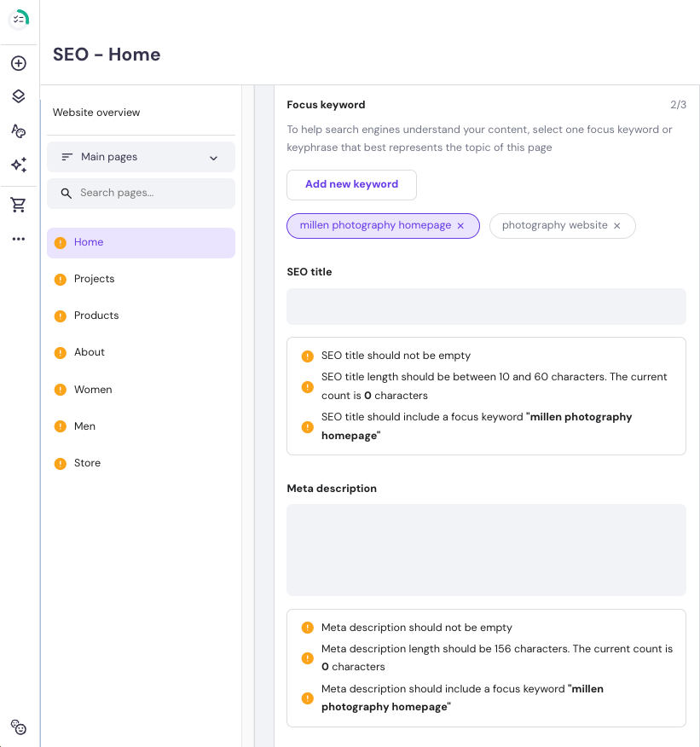Select the Store page
This screenshot has height=747, width=700.
87,463
